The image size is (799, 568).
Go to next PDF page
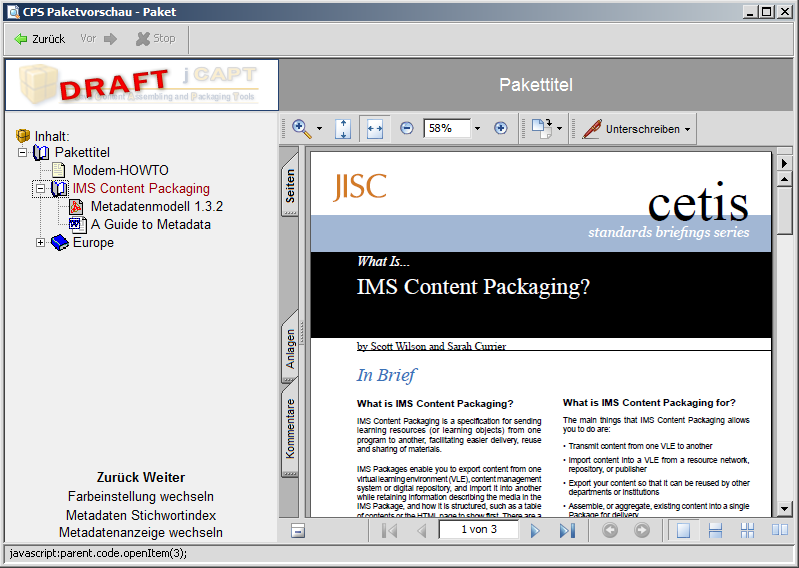click(x=535, y=531)
